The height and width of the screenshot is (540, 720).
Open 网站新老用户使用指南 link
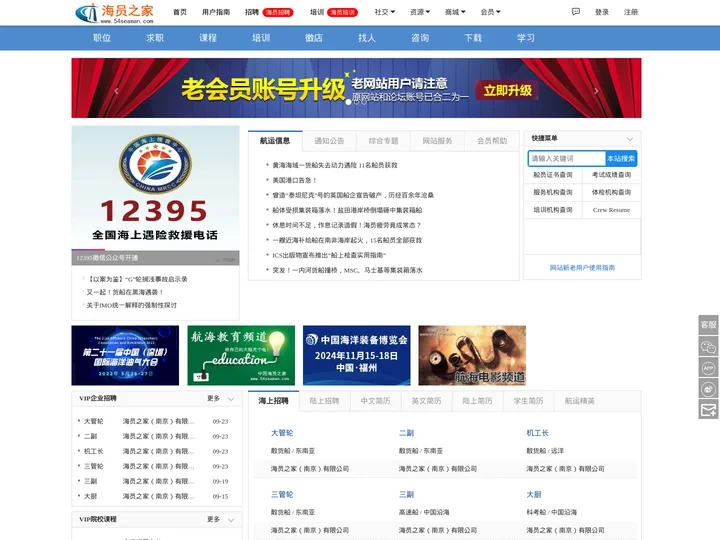pyautogui.click(x=582, y=268)
